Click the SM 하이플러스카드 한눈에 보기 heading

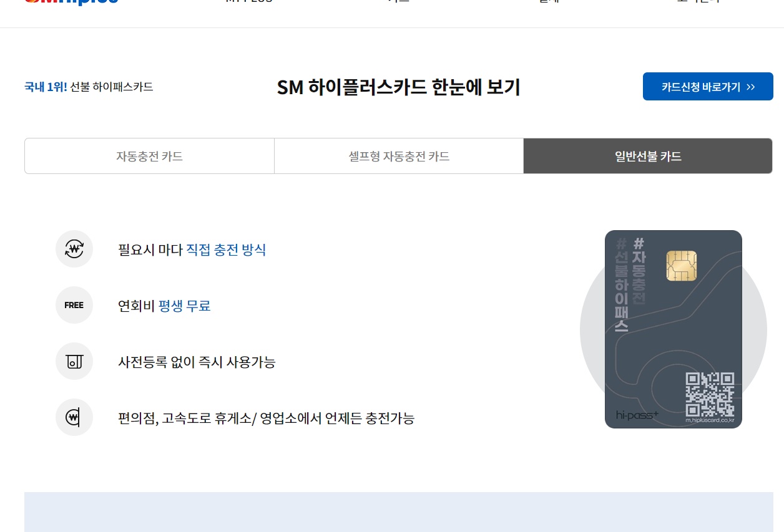tap(398, 87)
